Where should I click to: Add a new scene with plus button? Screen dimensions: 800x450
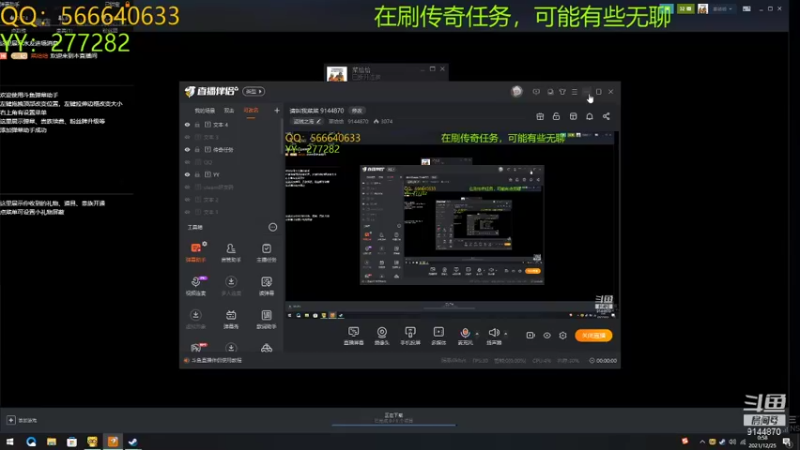[x=277, y=110]
